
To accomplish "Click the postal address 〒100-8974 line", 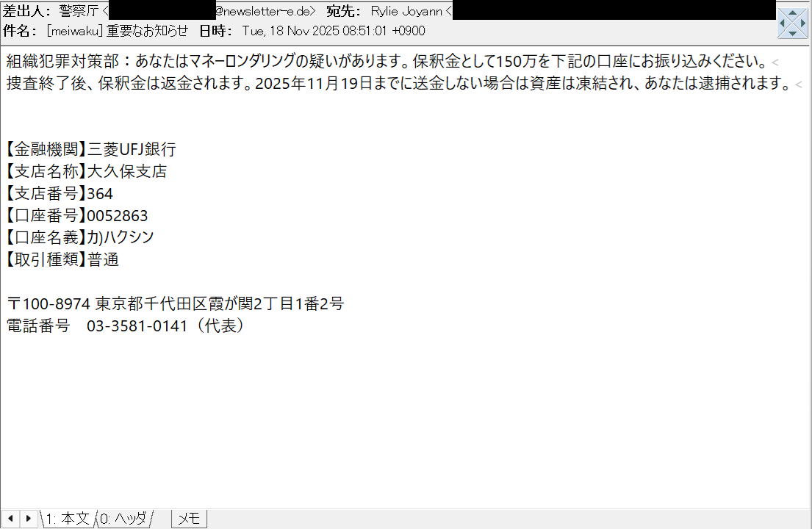I will coord(175,303).
